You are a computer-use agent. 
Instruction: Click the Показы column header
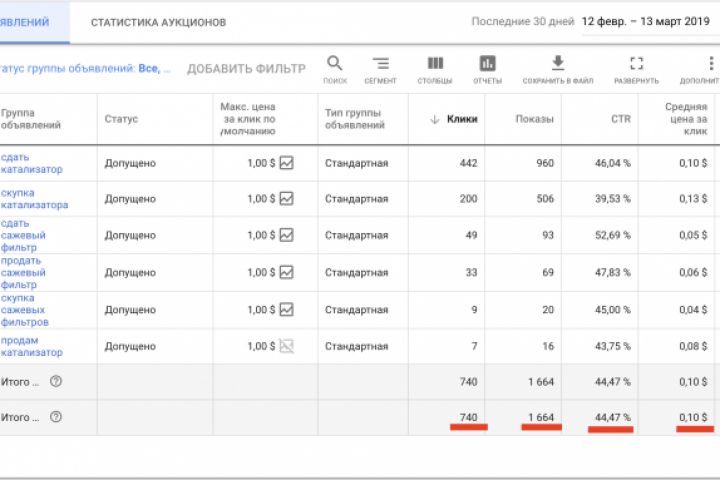pyautogui.click(x=534, y=119)
